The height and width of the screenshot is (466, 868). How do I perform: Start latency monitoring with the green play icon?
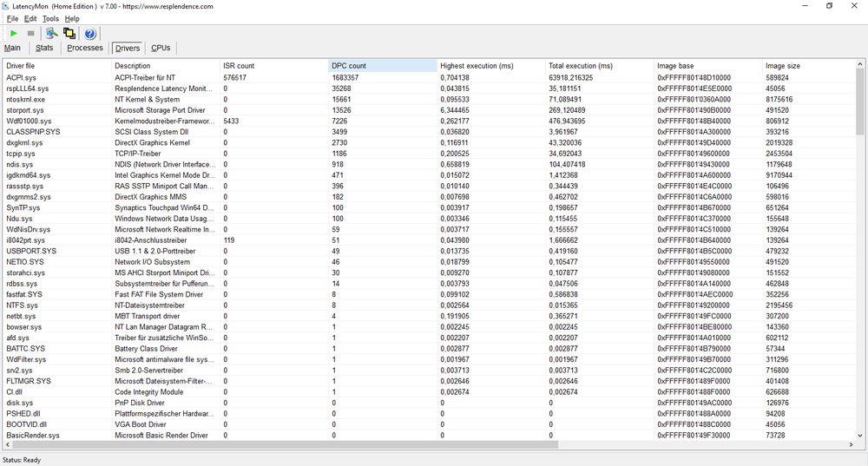pos(14,33)
